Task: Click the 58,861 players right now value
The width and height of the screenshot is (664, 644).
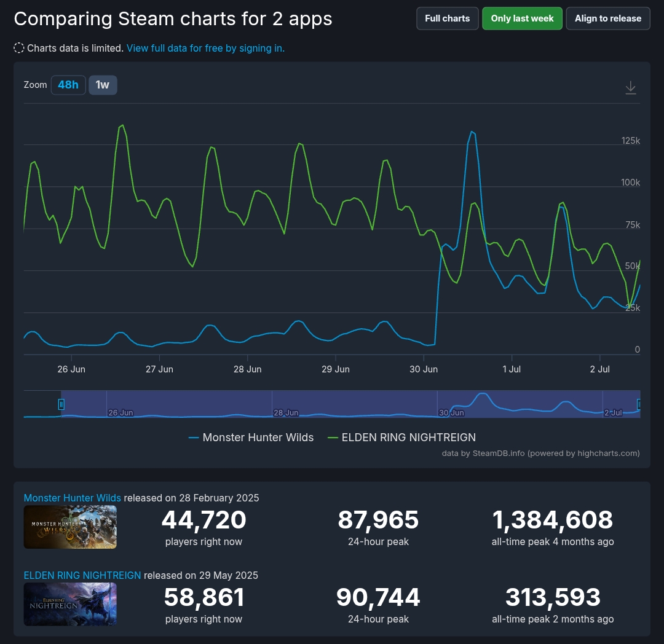Action: coord(204,597)
